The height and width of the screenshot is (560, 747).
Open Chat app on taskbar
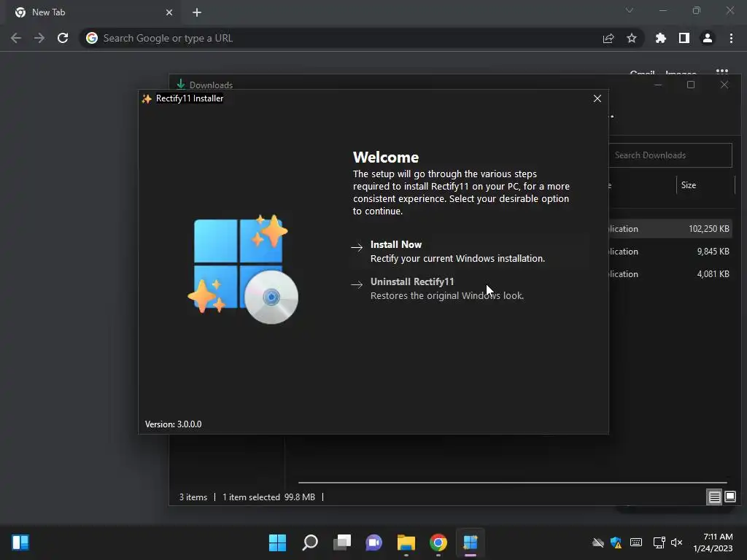374,542
